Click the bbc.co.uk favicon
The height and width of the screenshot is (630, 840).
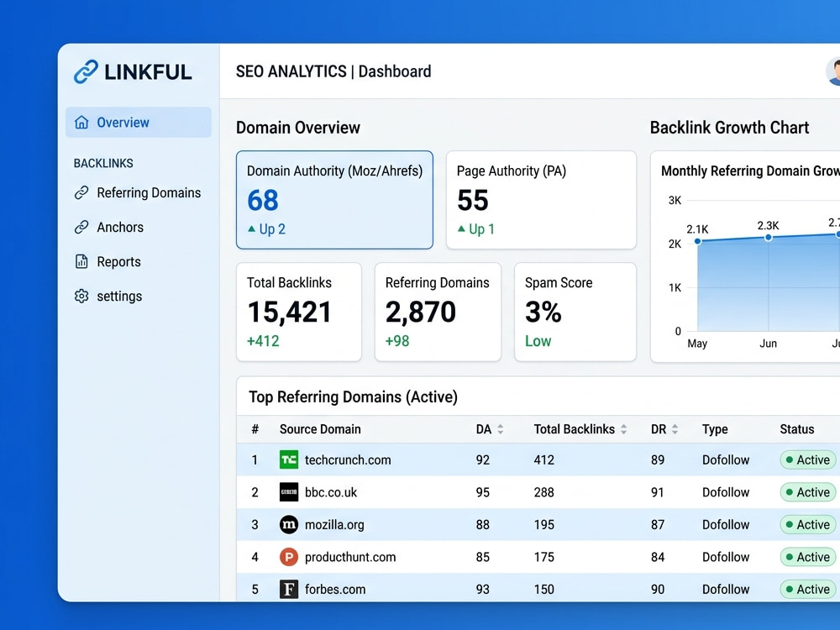click(x=289, y=491)
